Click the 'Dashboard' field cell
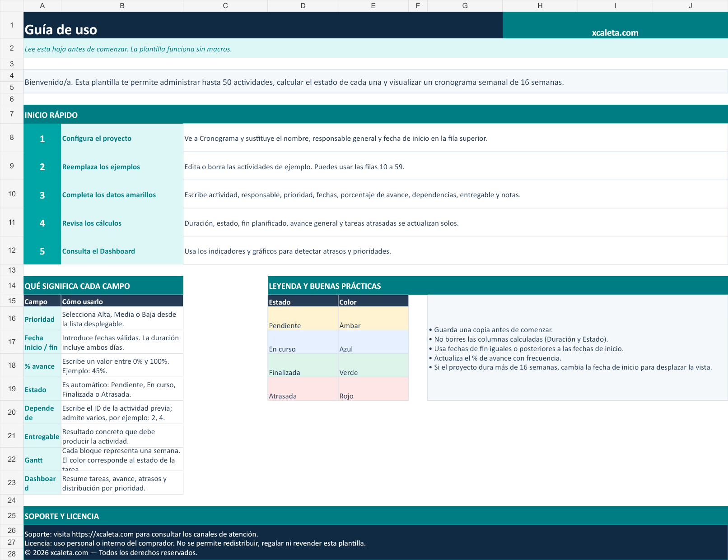Screen dimensions: 728x560 pyautogui.click(x=42, y=483)
